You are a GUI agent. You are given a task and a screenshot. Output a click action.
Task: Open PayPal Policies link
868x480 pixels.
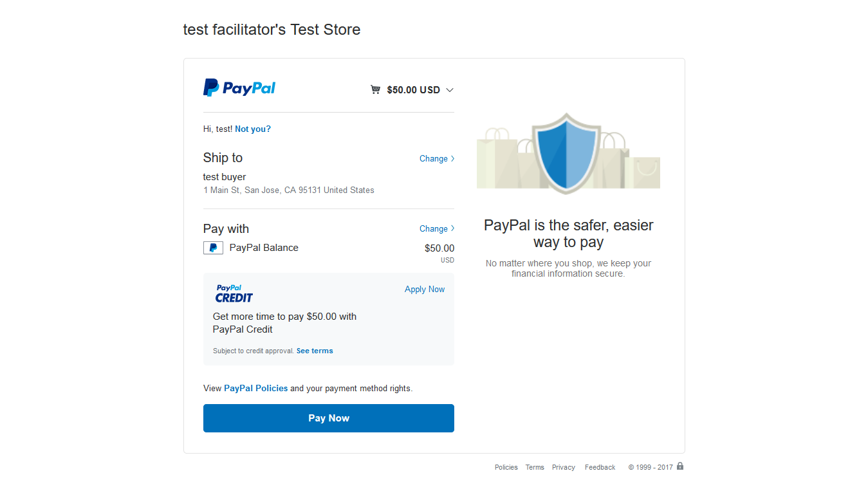[x=255, y=388]
